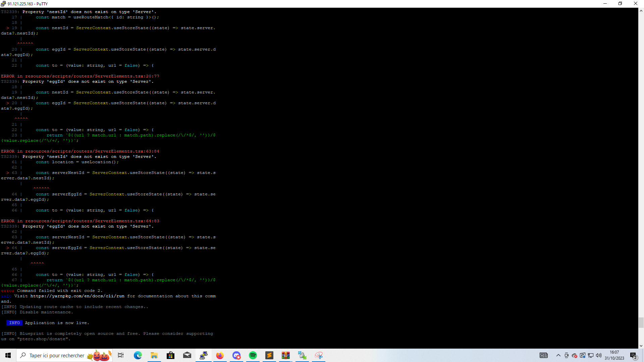
Task: Click the blue INFO badge
Action: coord(14,323)
